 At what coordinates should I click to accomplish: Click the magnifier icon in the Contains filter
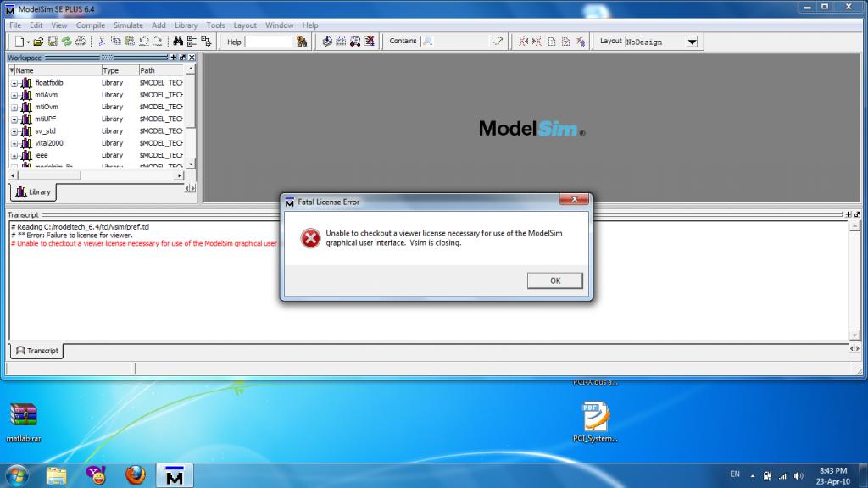coord(427,42)
